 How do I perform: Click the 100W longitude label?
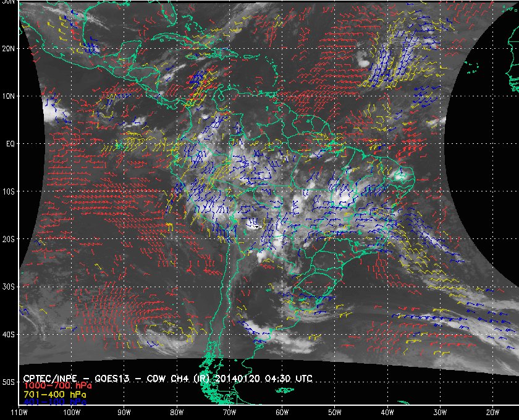point(72,413)
